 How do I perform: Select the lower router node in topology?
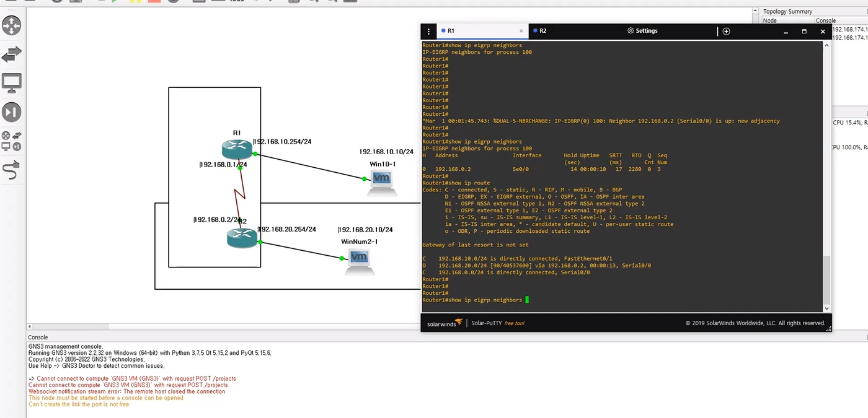[242, 238]
